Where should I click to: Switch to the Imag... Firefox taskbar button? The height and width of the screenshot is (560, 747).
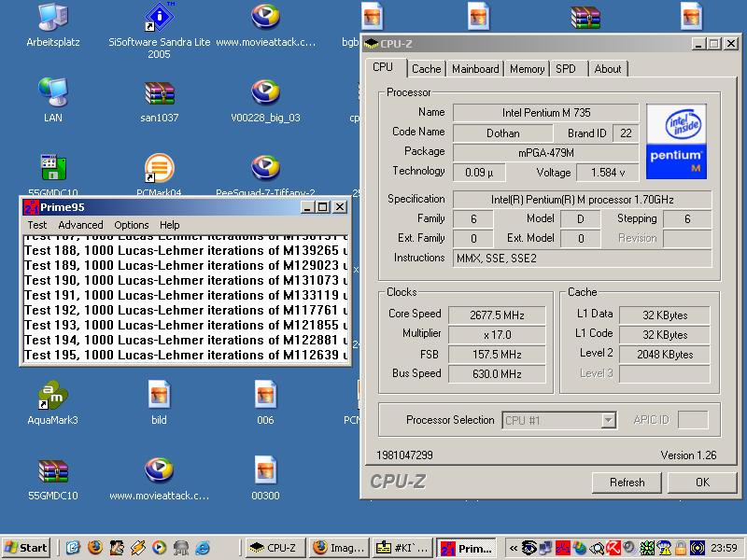click(x=339, y=548)
